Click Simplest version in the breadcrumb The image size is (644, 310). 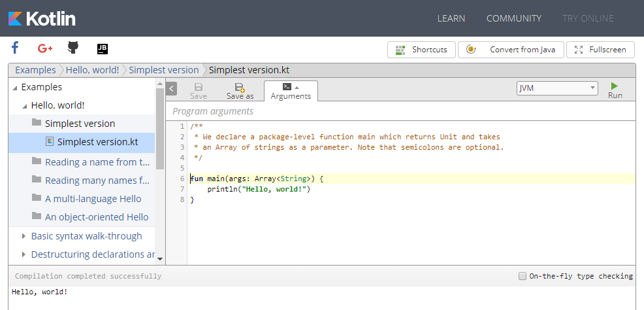click(164, 70)
